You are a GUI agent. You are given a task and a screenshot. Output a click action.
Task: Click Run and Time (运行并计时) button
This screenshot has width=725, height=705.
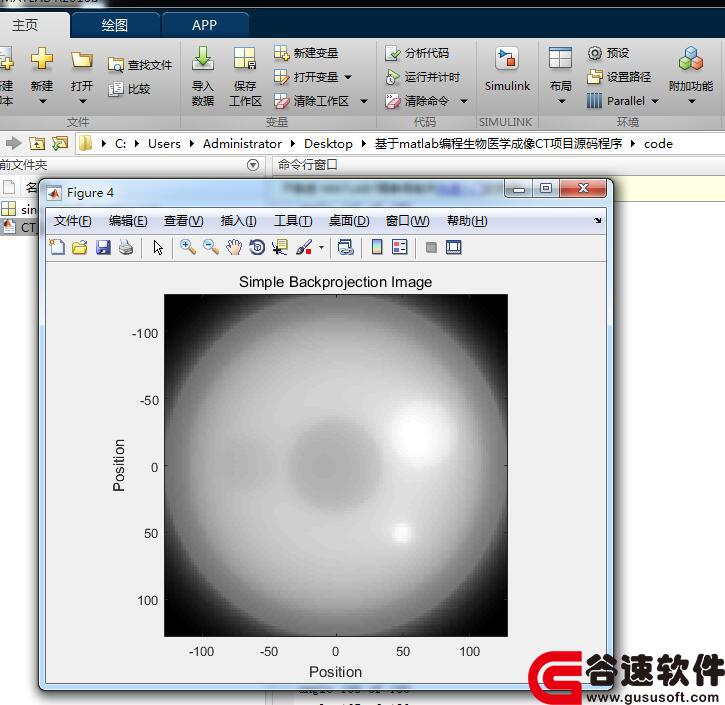[422, 77]
